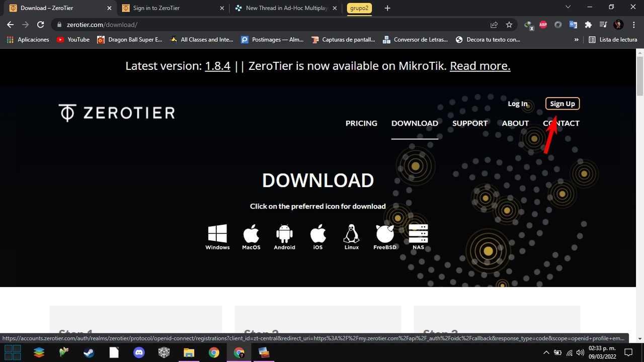
Task: Click the Sign Up button
Action: tap(562, 104)
